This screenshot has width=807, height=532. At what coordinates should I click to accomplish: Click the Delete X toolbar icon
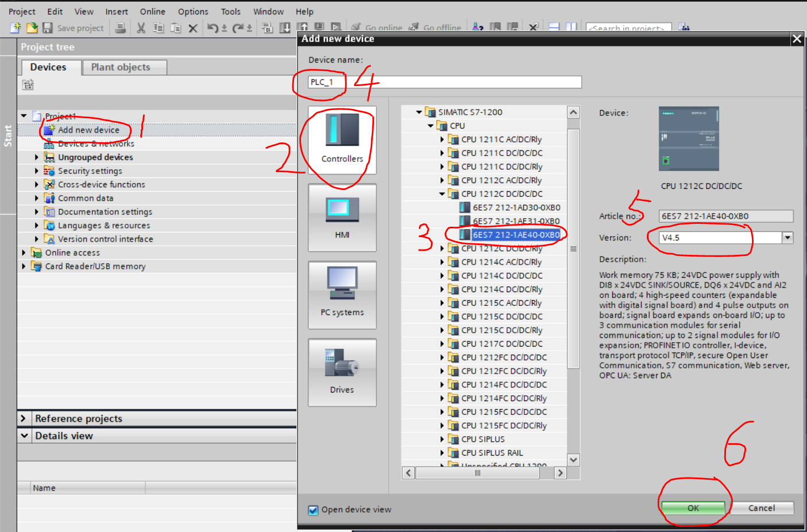click(193, 28)
